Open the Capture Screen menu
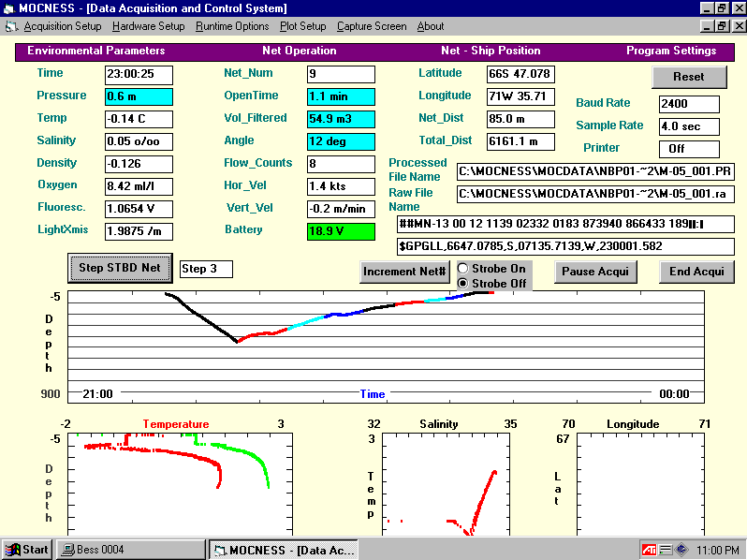Screen dimensions: 747x560 point(372,26)
